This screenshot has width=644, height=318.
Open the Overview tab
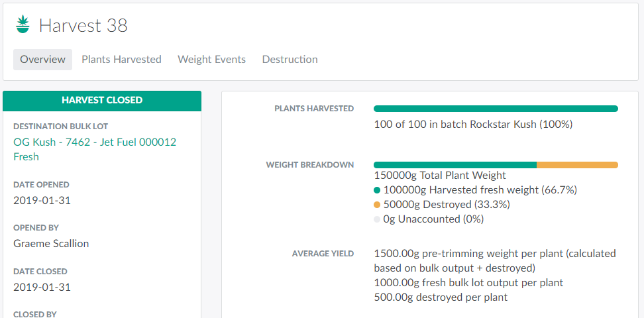[43, 59]
